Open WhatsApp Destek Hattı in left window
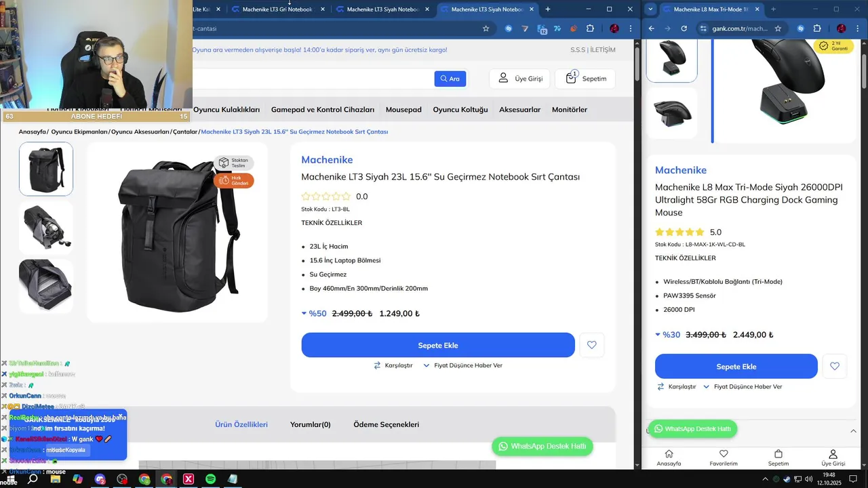The height and width of the screenshot is (488, 868). [x=542, y=446]
